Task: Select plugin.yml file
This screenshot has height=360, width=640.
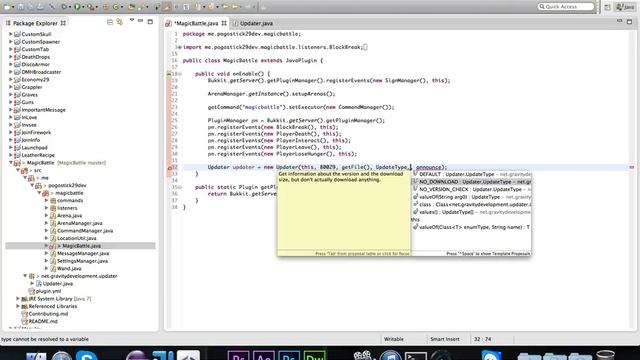Action: coord(49,291)
